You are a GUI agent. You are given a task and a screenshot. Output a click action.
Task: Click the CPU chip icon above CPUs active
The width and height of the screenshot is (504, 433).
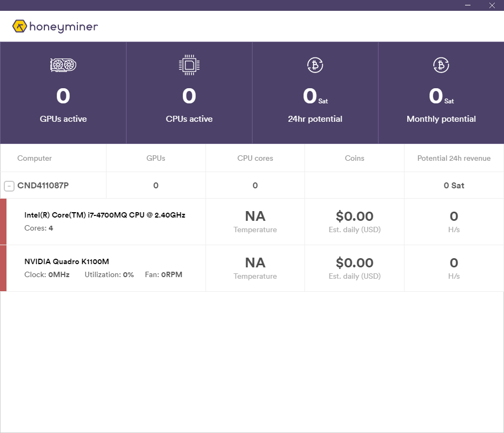tap(189, 65)
